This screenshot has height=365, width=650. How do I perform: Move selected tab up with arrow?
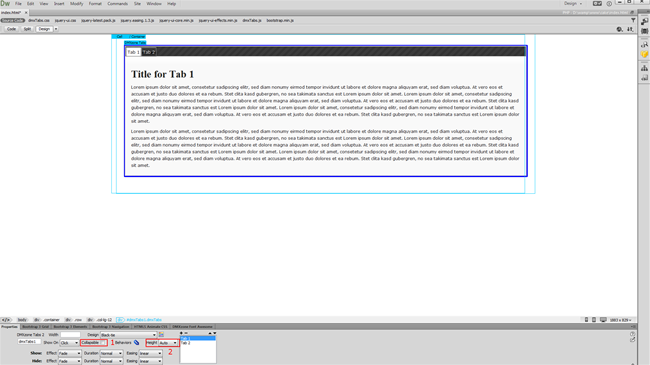210,333
